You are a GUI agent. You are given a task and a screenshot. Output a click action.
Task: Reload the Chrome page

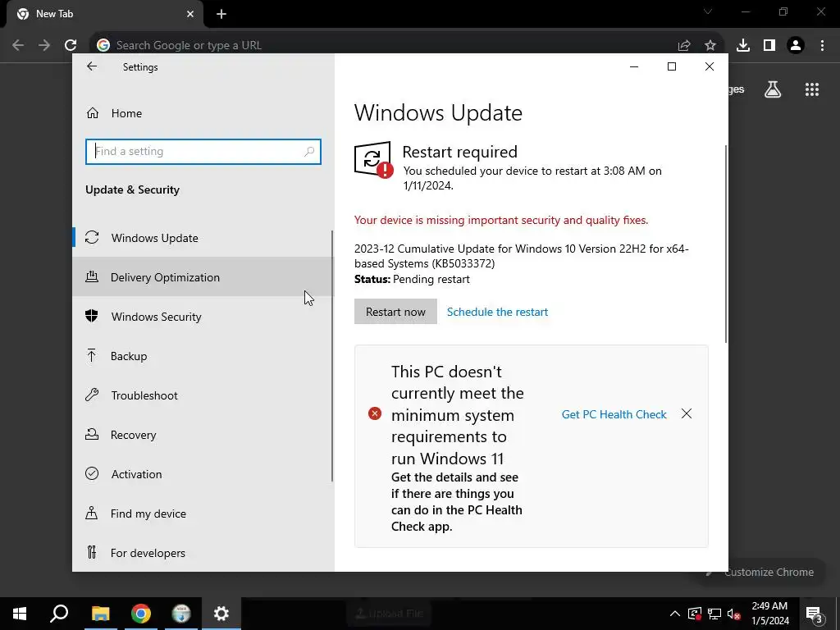(x=71, y=46)
